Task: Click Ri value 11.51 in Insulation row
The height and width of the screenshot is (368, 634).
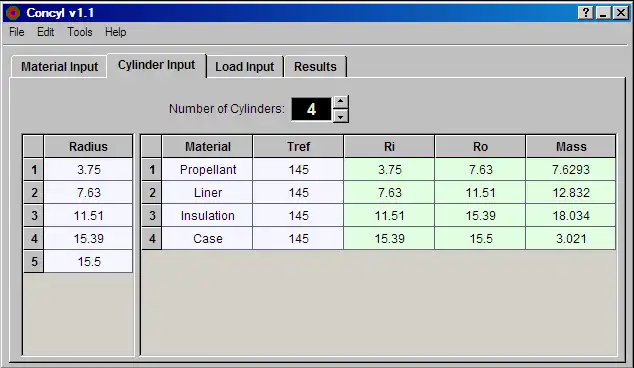Action: tap(389, 216)
